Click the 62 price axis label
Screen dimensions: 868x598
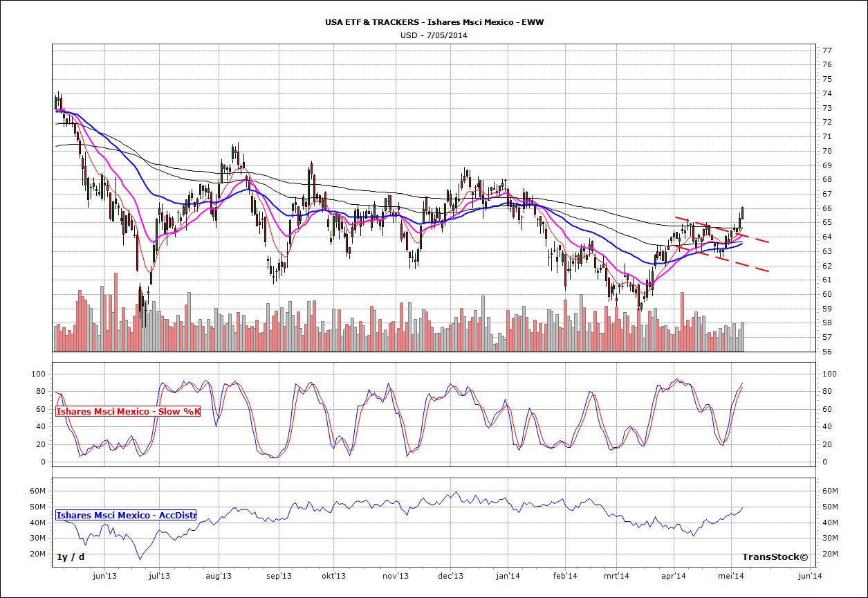(827, 266)
